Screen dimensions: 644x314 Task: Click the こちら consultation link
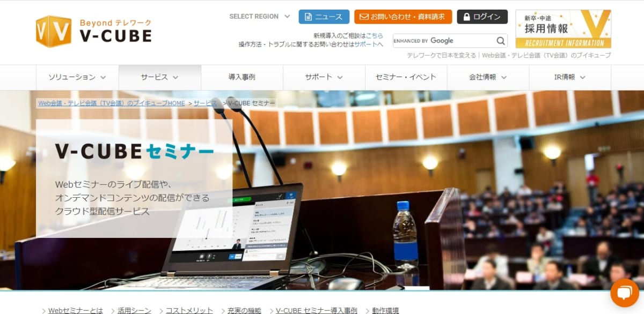point(374,35)
